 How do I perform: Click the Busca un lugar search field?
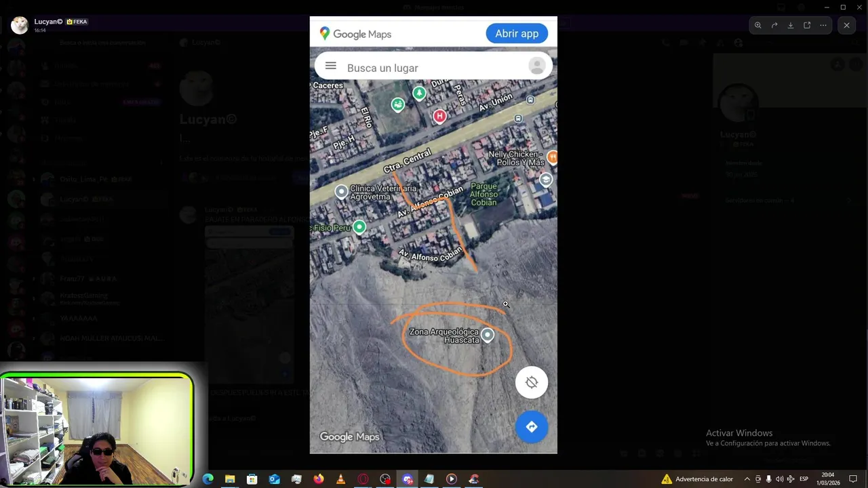433,67
